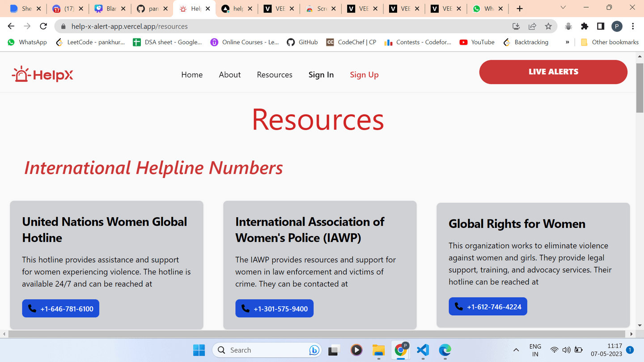Click the horizontal scrollbar thumb at page bottom

point(317,334)
